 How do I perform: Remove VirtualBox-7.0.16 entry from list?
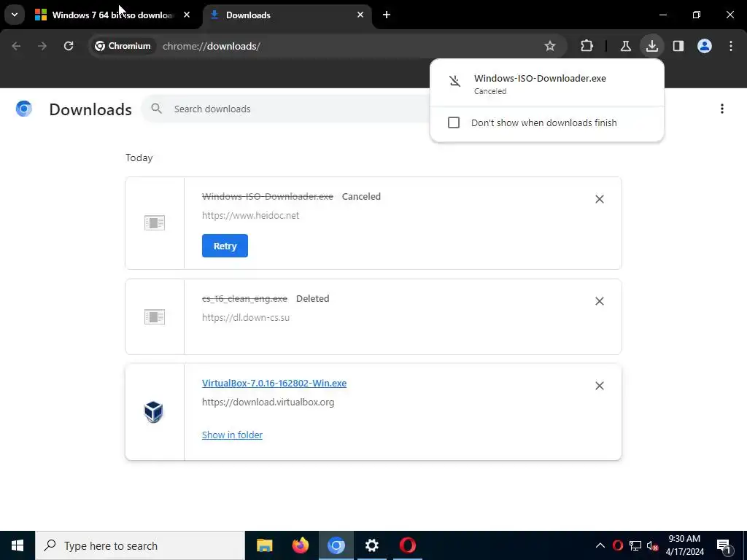tap(600, 386)
